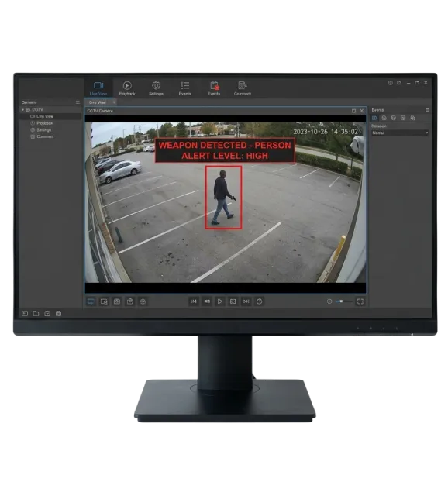Open Events clipboard icon with red badge
This screenshot has width=448, height=482.
point(214,88)
